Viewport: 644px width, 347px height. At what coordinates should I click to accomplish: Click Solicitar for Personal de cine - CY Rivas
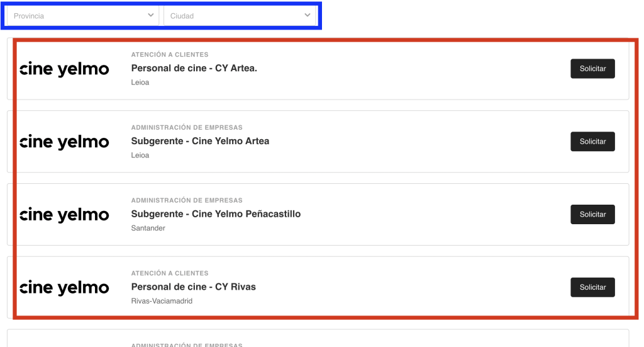coord(592,287)
